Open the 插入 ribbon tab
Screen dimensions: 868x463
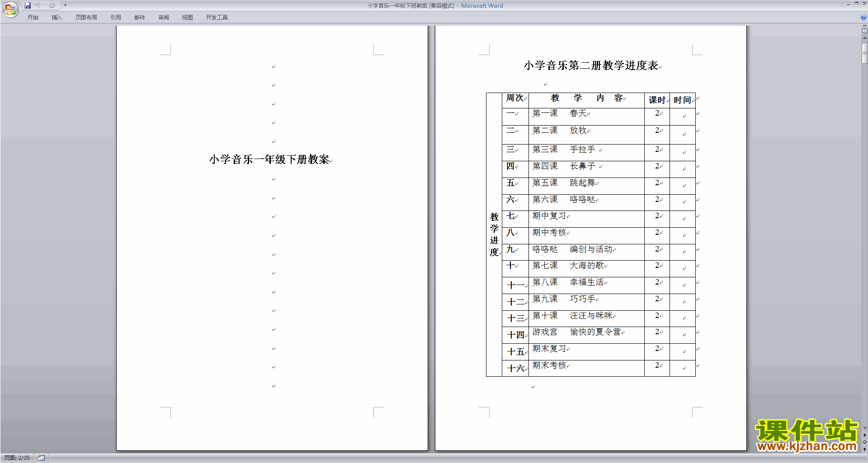pos(57,18)
